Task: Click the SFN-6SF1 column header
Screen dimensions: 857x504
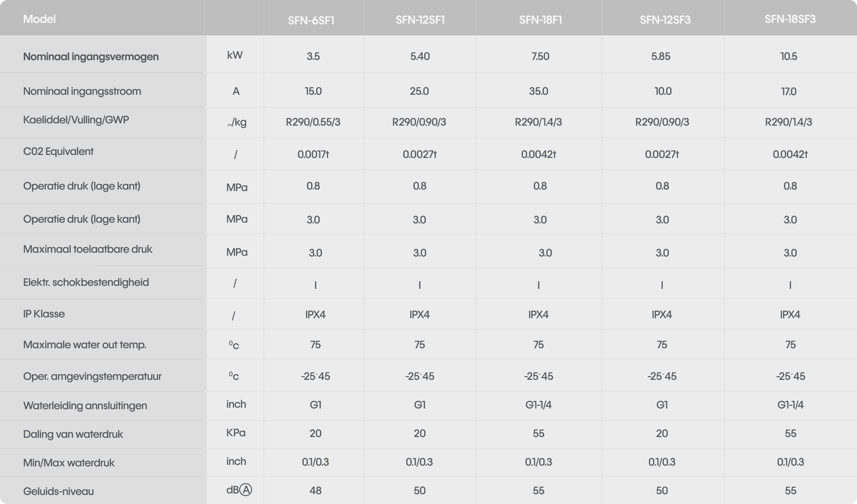Action: pos(311,20)
